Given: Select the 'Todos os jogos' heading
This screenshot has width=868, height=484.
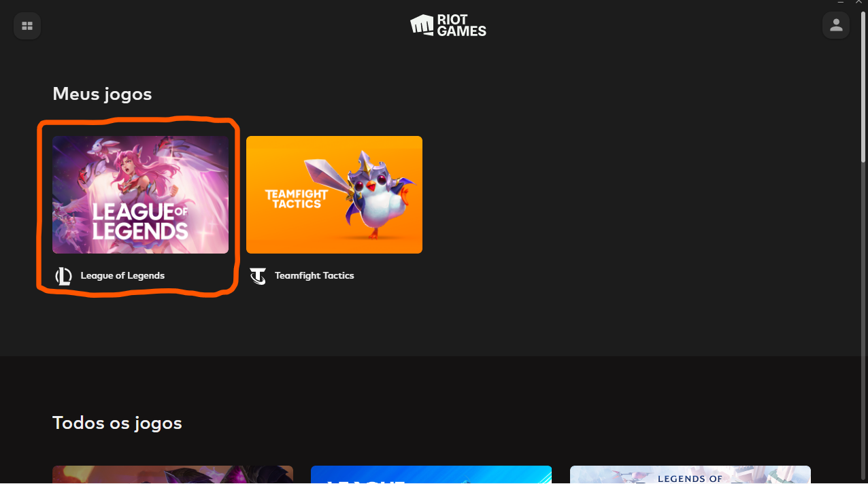Looking at the screenshot, I should [x=117, y=423].
